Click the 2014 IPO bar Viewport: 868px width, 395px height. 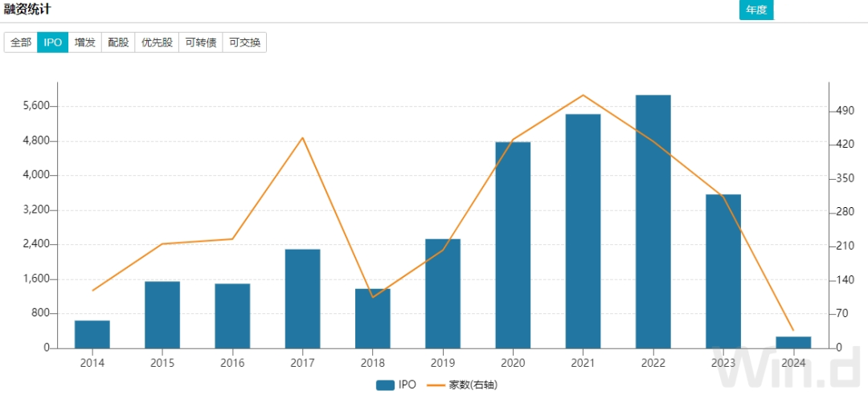(92, 334)
